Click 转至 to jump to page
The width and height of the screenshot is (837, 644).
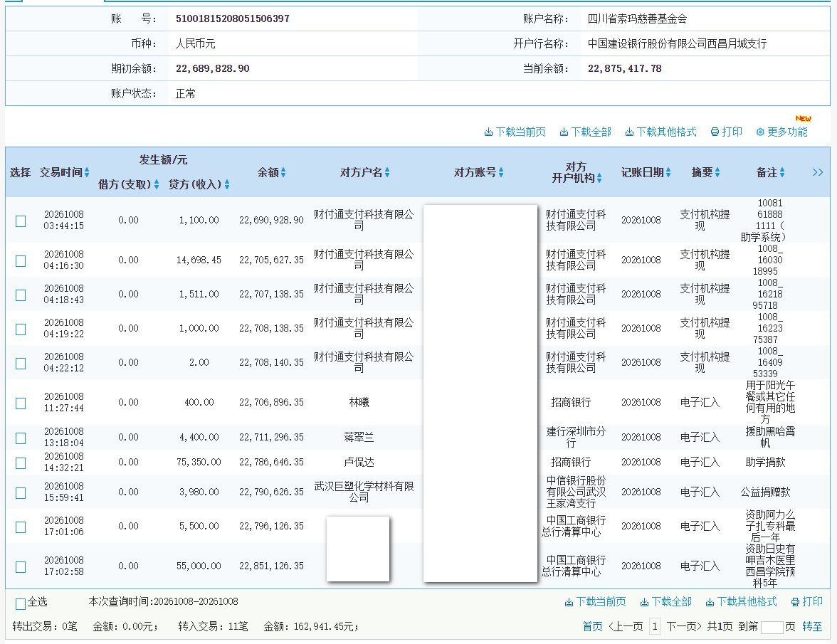[x=813, y=626]
